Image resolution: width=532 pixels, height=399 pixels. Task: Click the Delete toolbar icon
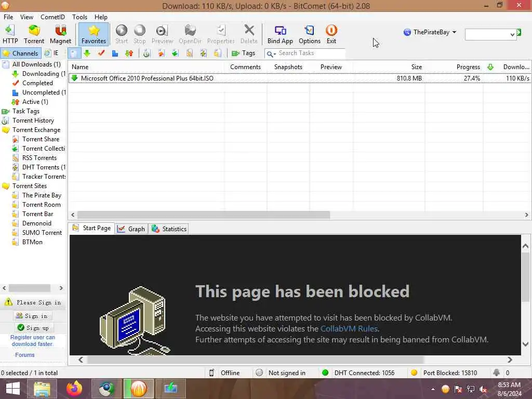pos(249,34)
